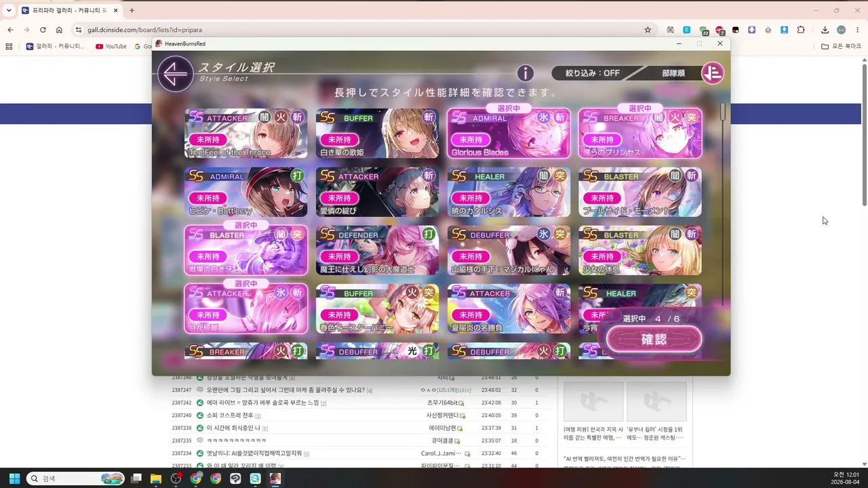Open the YouTube bookmark

(111, 46)
